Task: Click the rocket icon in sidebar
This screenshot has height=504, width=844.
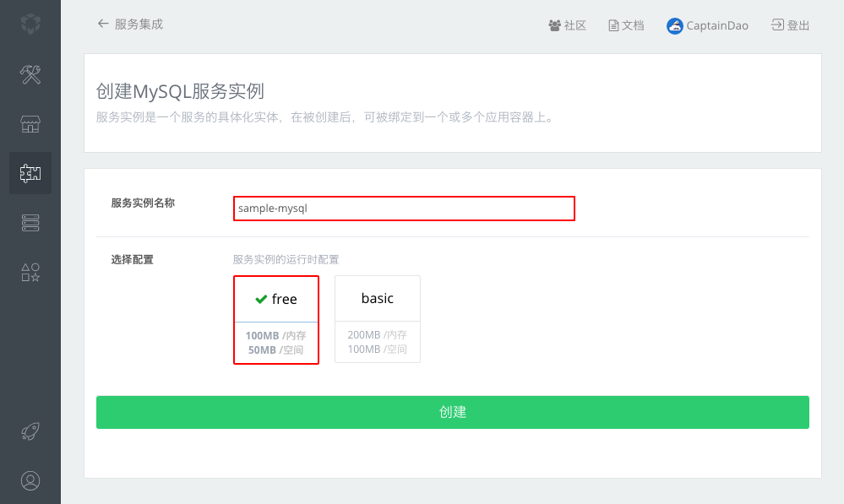Action: pos(30,431)
